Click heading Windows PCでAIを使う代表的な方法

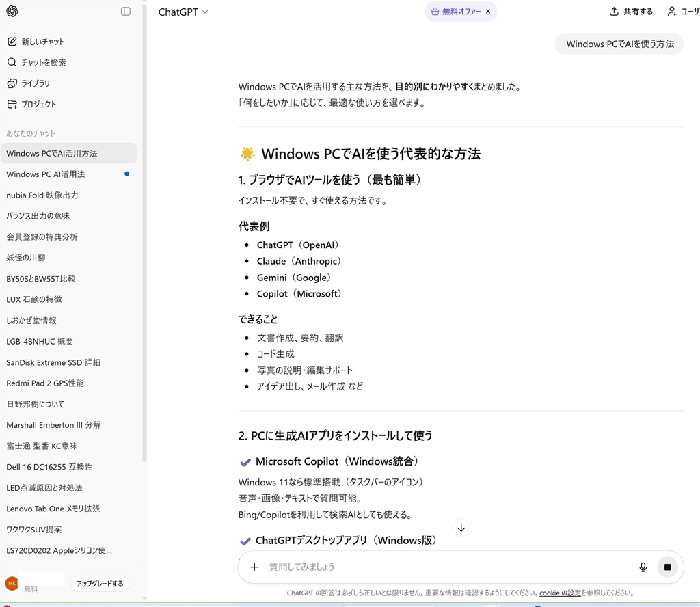coord(371,154)
